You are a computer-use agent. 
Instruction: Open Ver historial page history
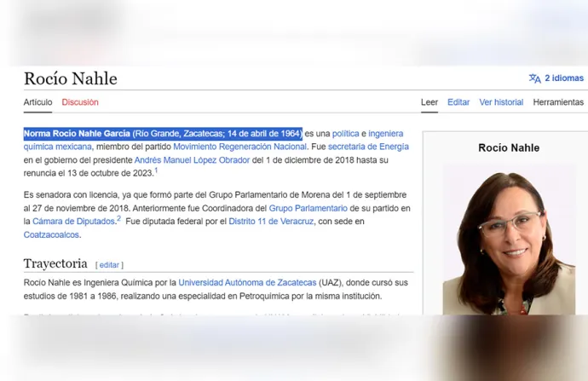501,102
